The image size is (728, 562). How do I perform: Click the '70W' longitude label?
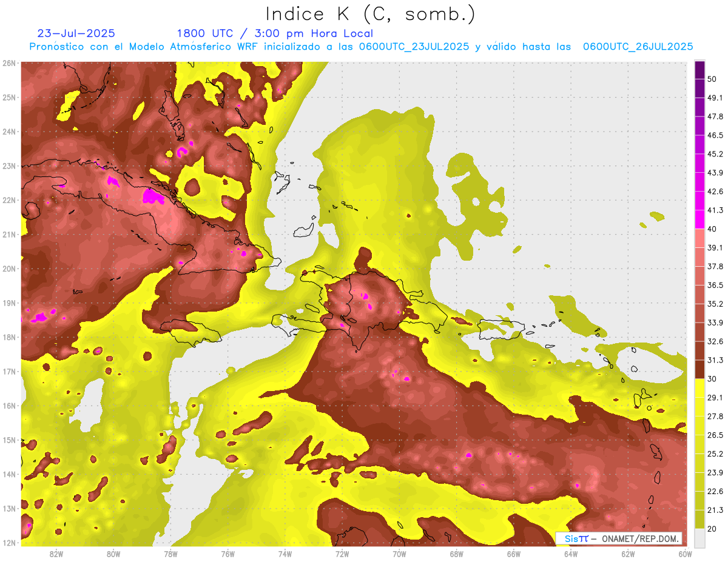(399, 554)
